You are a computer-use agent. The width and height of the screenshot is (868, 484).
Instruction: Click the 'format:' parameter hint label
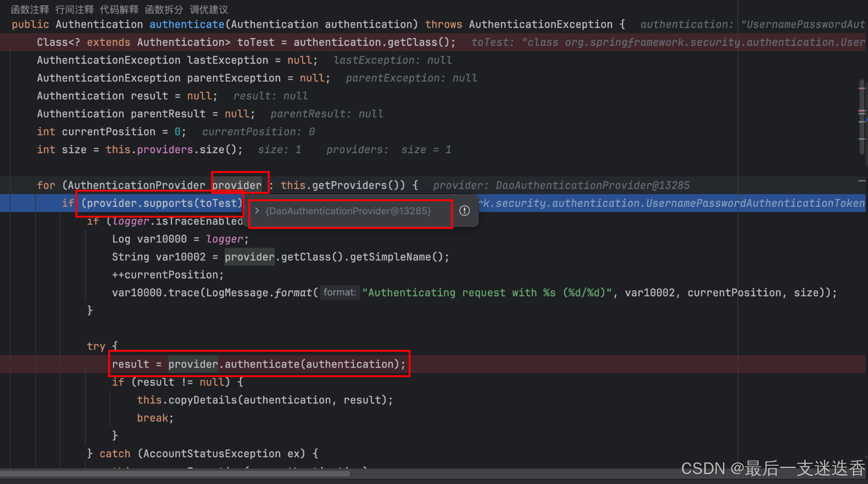pos(340,292)
